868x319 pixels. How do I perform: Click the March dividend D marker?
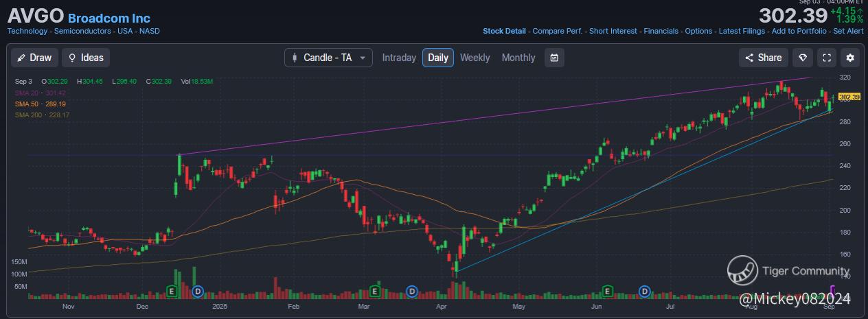[x=411, y=292]
